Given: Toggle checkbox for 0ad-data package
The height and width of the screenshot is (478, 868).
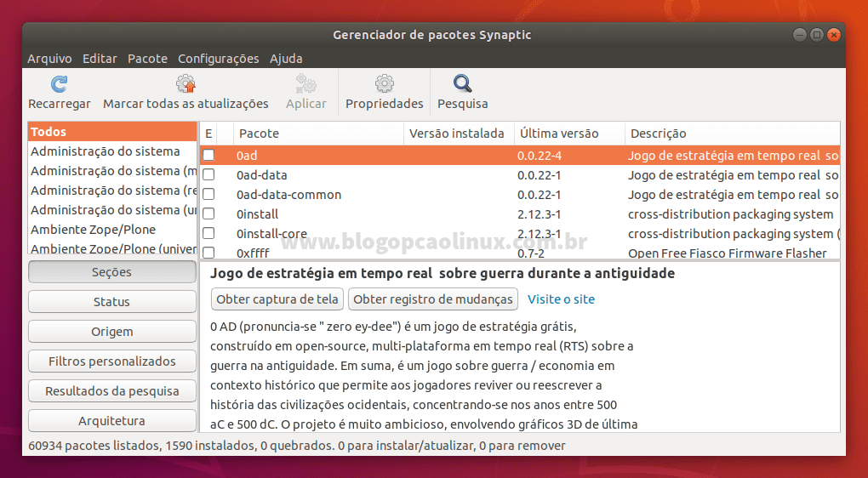Looking at the screenshot, I should 208,175.
